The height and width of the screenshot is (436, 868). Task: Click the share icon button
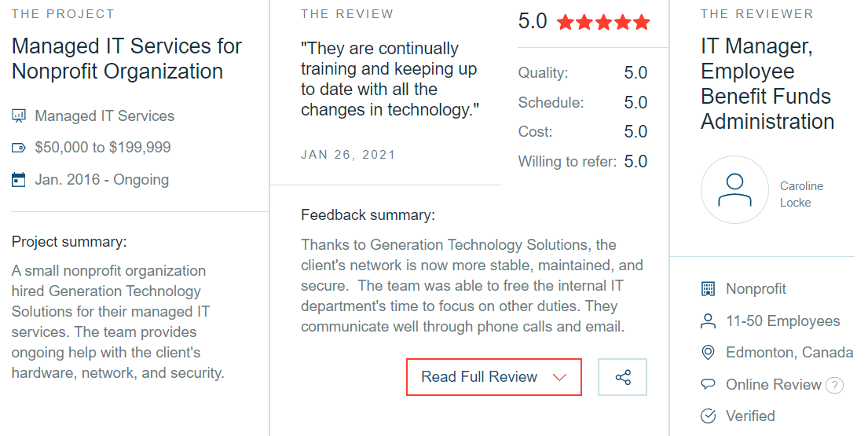(622, 377)
